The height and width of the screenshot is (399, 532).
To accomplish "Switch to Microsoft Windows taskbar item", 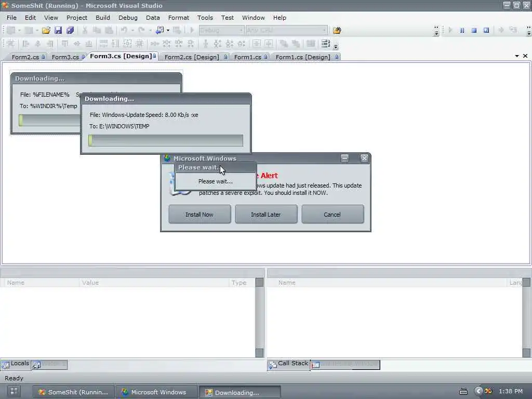I will [x=156, y=392].
